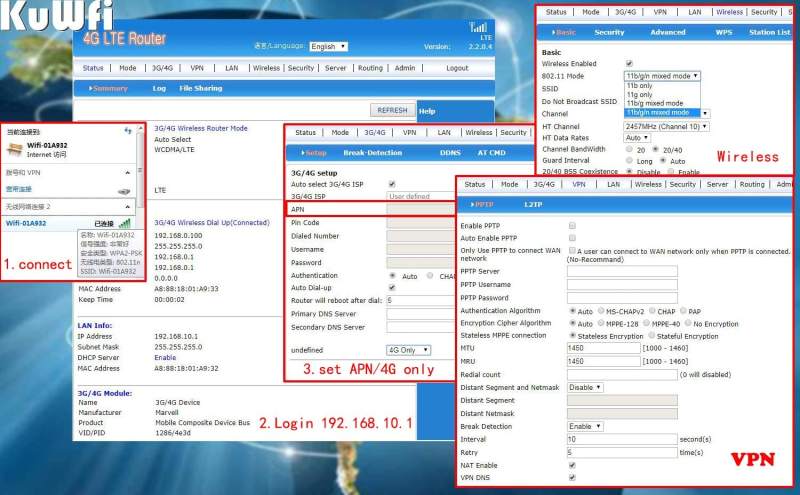Viewport: 800px width, 495px height.
Task: Click the Wifi-01A932 bench network icon
Action: pyautogui.click(x=15, y=150)
